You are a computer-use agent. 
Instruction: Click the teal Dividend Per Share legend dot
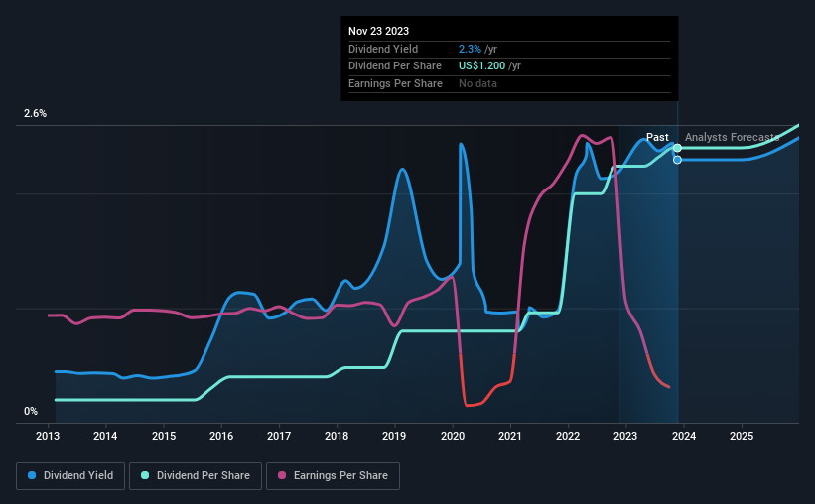[x=145, y=475]
